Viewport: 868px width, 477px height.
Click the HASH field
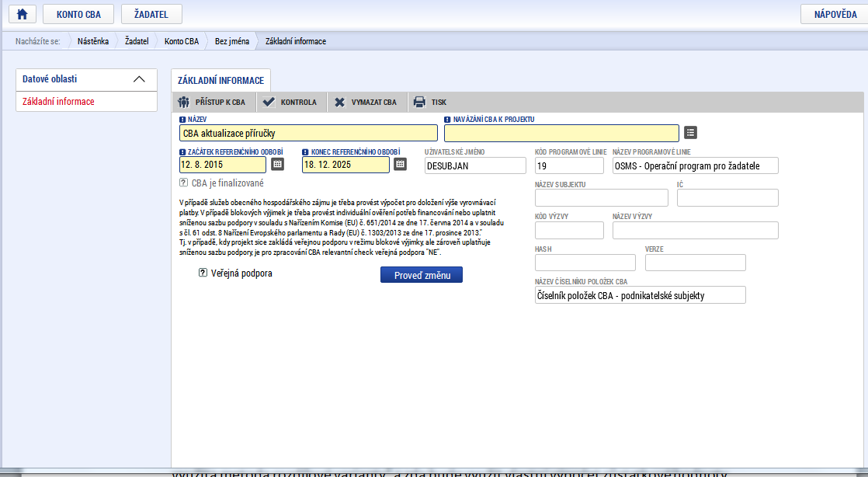click(585, 263)
